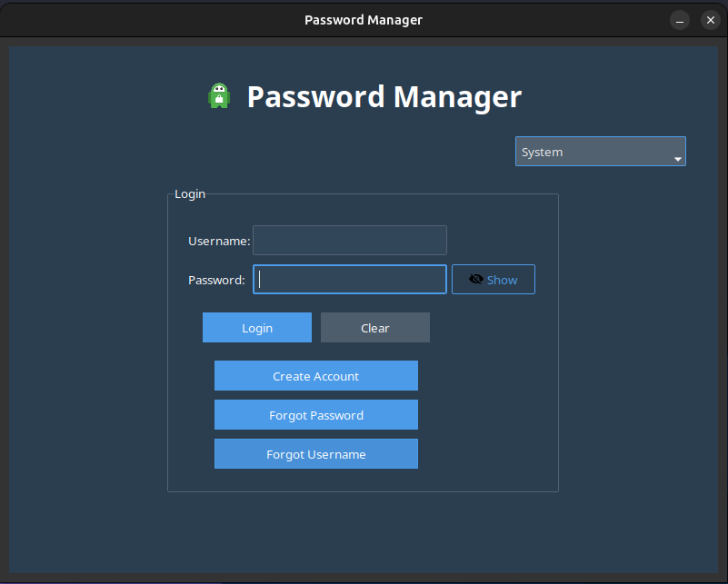Click empty area below Forgot Username
Image resolution: width=728 pixels, height=584 pixels.
[x=315, y=480]
